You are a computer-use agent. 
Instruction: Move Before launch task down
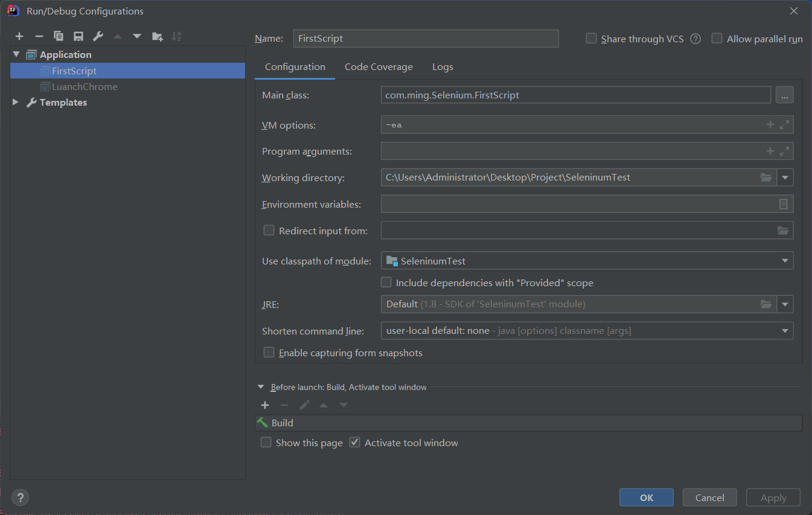[x=344, y=405]
